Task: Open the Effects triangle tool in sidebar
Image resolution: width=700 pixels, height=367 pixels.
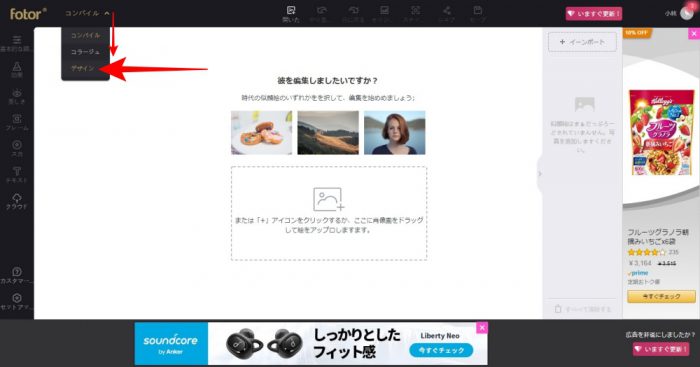Action: 17,70
